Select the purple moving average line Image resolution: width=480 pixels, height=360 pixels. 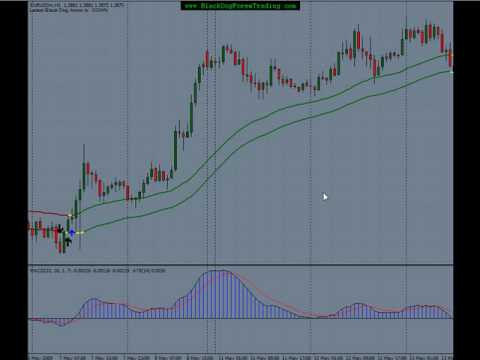point(49,213)
